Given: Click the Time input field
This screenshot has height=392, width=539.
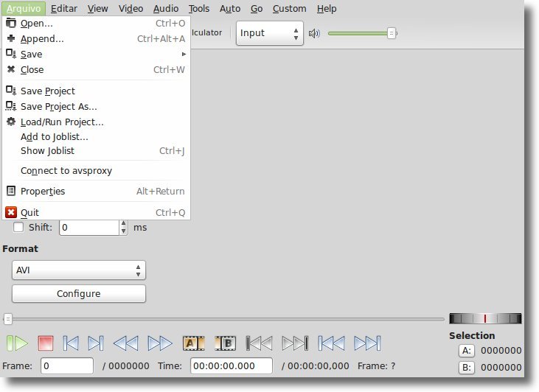Looking at the screenshot, I should [232, 365].
